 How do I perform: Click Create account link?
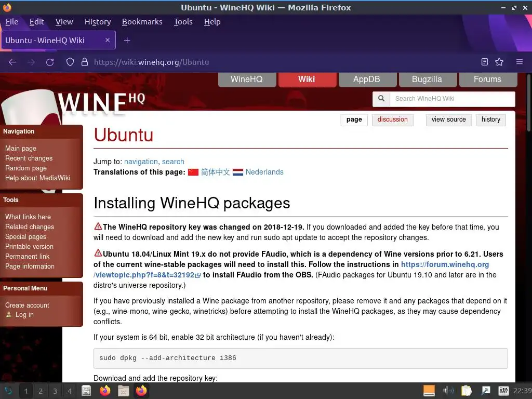[27, 305]
